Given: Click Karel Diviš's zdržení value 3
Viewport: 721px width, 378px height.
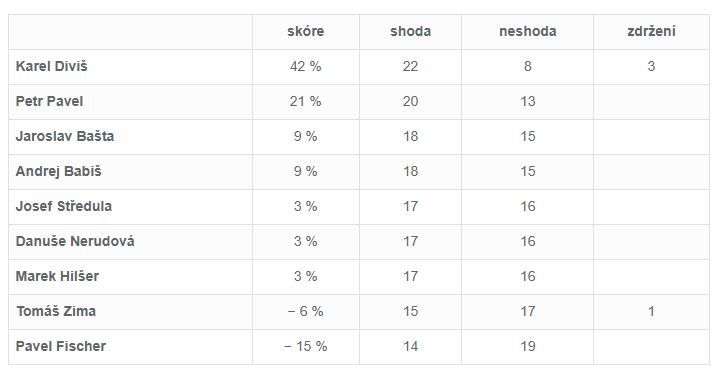Looking at the screenshot, I should coord(652,67).
